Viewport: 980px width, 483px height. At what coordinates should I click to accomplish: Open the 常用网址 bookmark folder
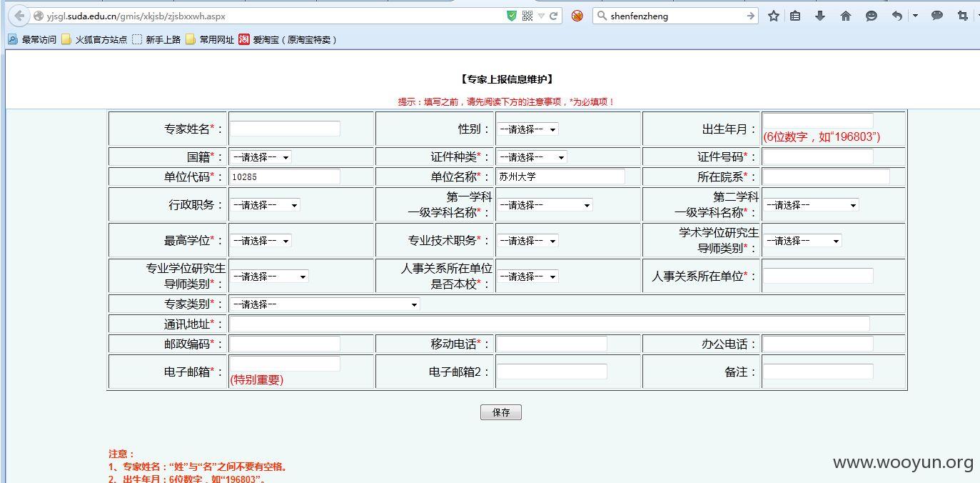(210, 40)
